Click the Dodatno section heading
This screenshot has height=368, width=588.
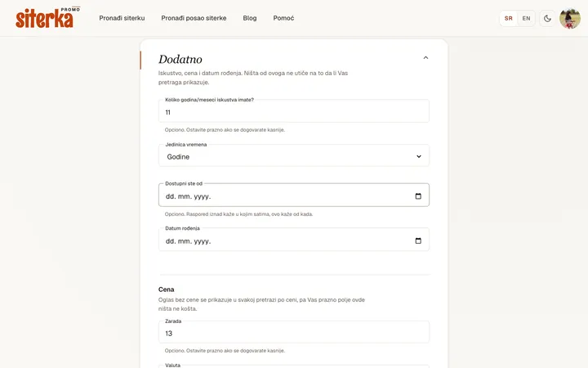click(180, 60)
